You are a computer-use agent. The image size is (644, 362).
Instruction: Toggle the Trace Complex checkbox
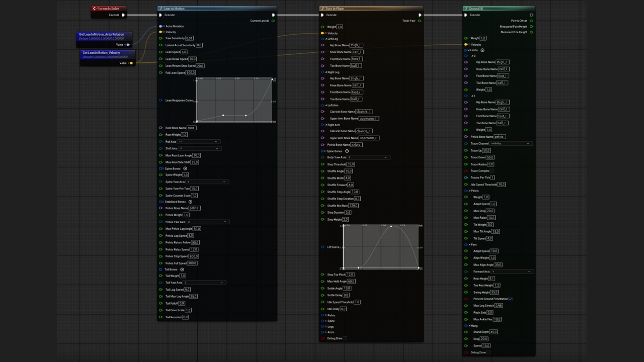(x=493, y=170)
